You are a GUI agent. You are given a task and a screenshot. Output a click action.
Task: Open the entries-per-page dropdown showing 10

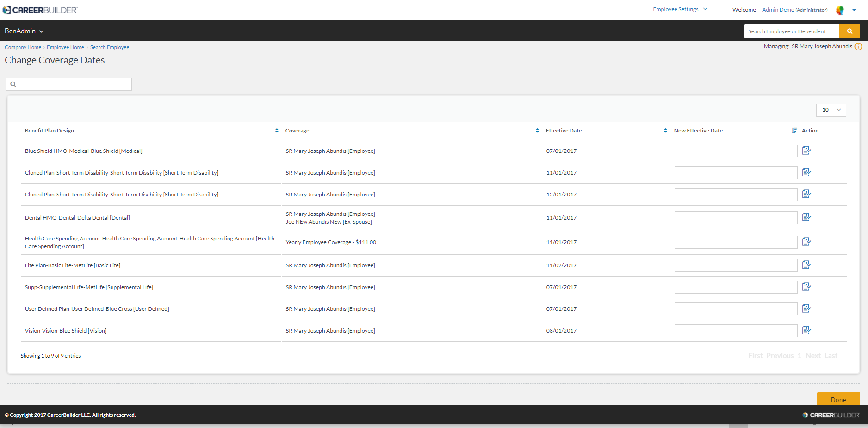point(831,110)
